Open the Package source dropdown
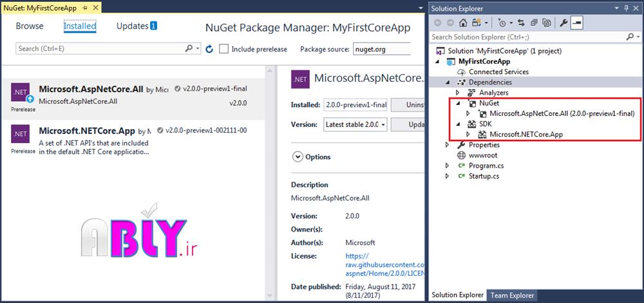Viewport: 644px width, 303px height. pyautogui.click(x=382, y=49)
